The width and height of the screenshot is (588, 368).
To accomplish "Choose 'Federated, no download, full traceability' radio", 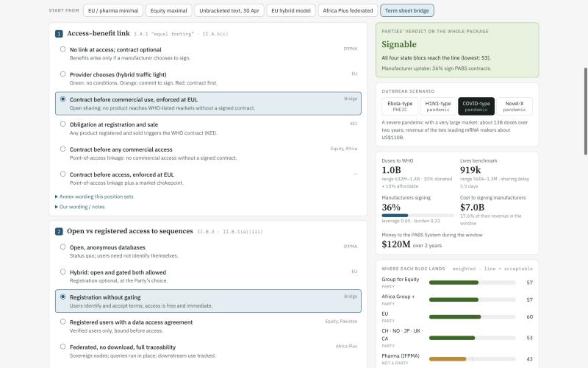I will [x=62, y=347].
